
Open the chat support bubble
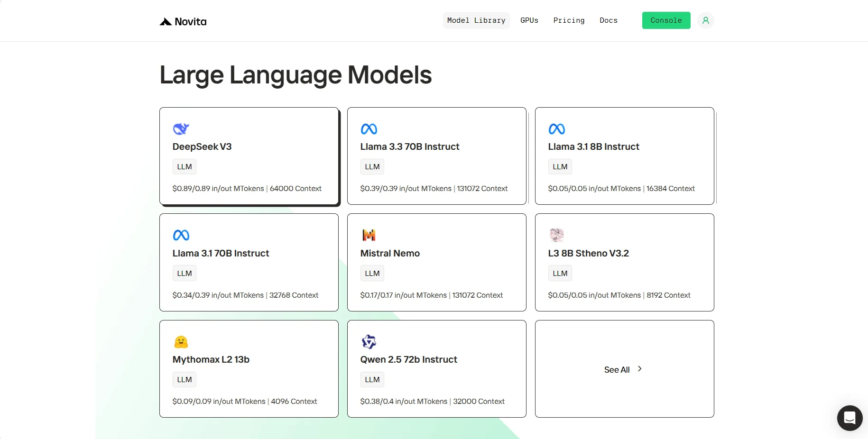pyautogui.click(x=850, y=418)
